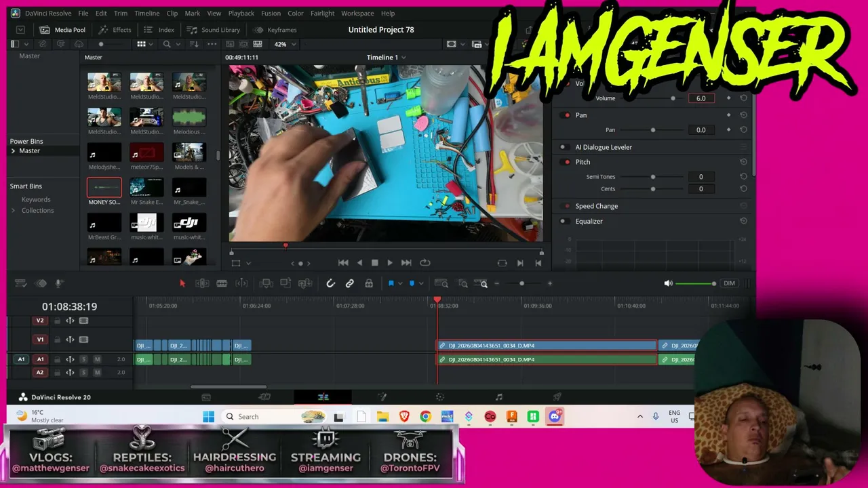This screenshot has height=488, width=868.
Task: Open the flag color dropdown arrow
Action: 400,283
